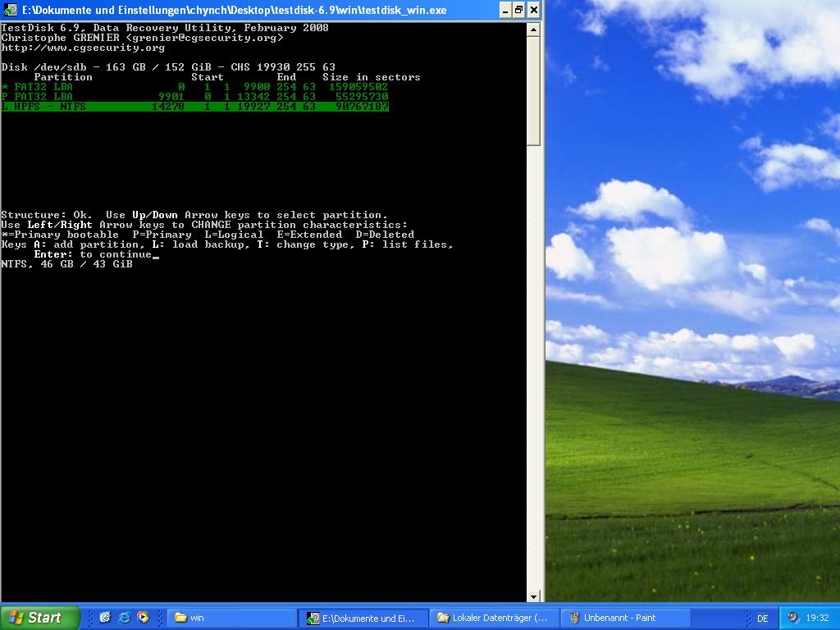Click the 'Structure: Ok.' message
Viewport: 840px width, 630px height.
point(47,215)
